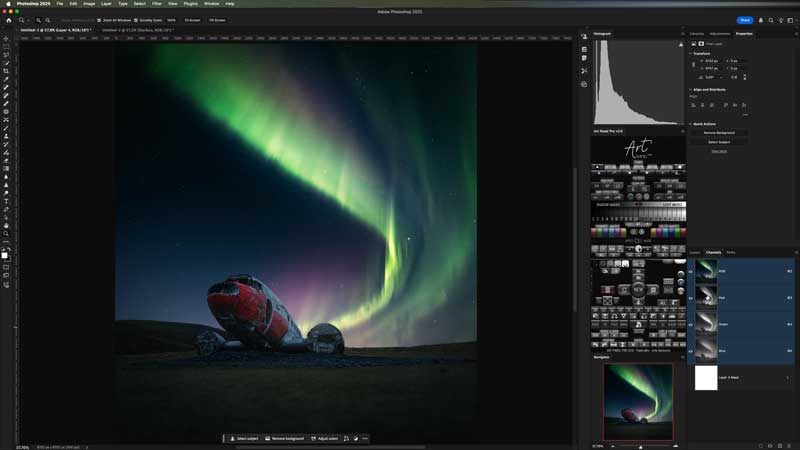Viewport: 800px width, 450px height.
Task: Select the Crop tool
Action: pyautogui.click(x=6, y=71)
